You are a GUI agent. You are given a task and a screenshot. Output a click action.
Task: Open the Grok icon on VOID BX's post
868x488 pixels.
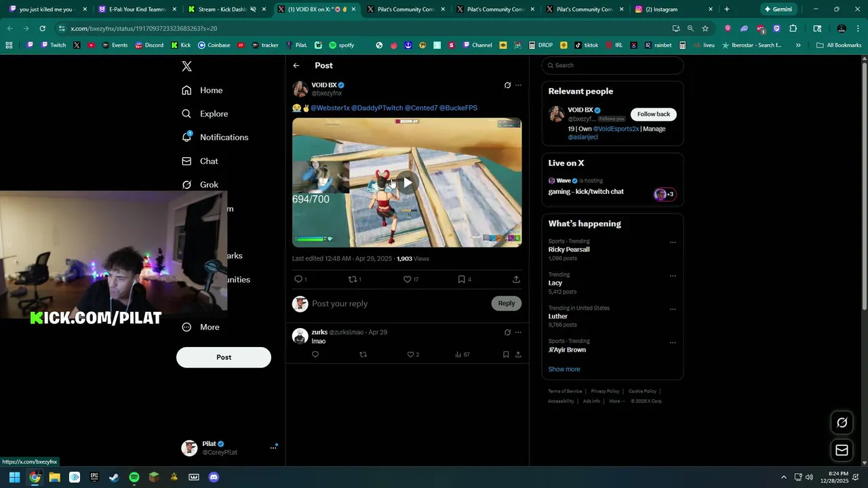tap(507, 85)
